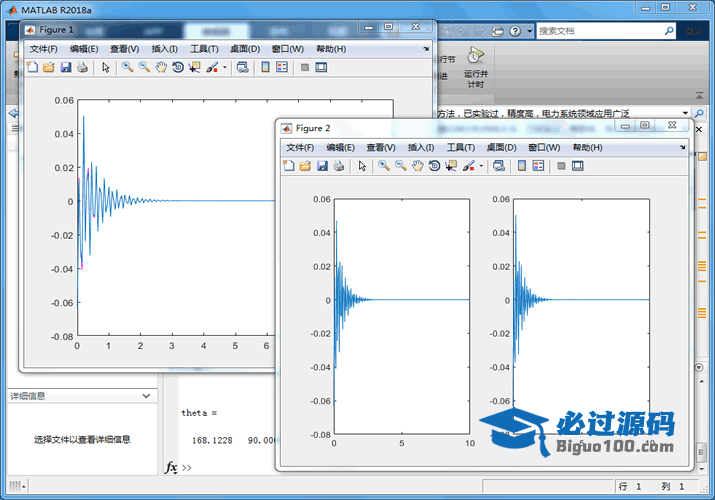Click folder search magnifier at path bar end
The height and width of the screenshot is (500, 715).
699,113
